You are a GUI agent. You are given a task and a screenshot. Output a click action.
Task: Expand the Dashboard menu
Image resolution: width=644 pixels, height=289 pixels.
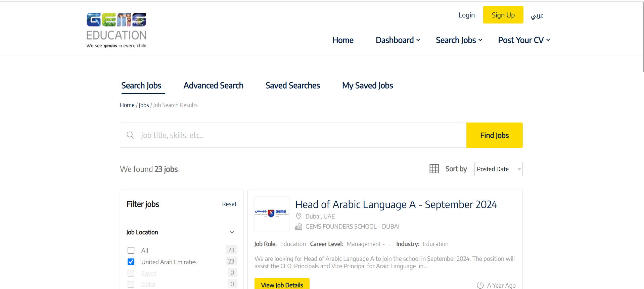pyautogui.click(x=398, y=40)
